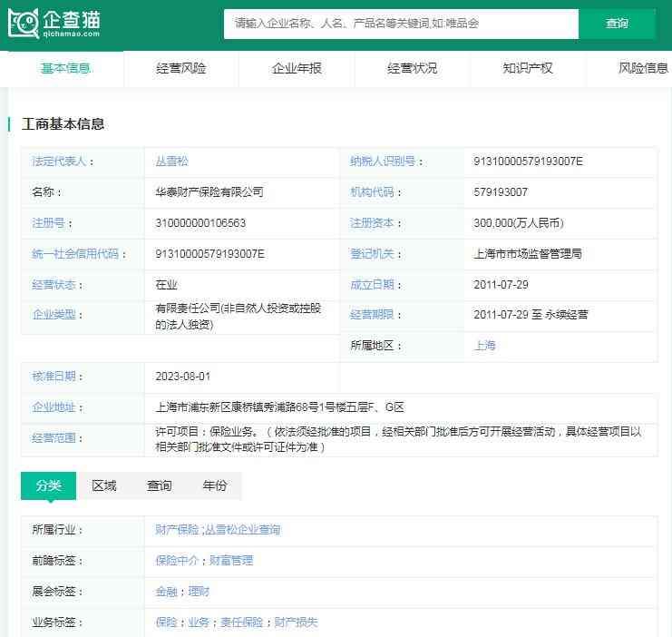Open the 经营风险 tab
This screenshot has height=637, width=672.
coord(180,68)
